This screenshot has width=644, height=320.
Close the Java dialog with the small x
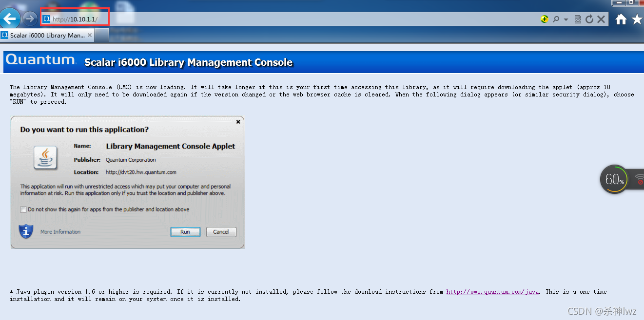[x=238, y=122]
